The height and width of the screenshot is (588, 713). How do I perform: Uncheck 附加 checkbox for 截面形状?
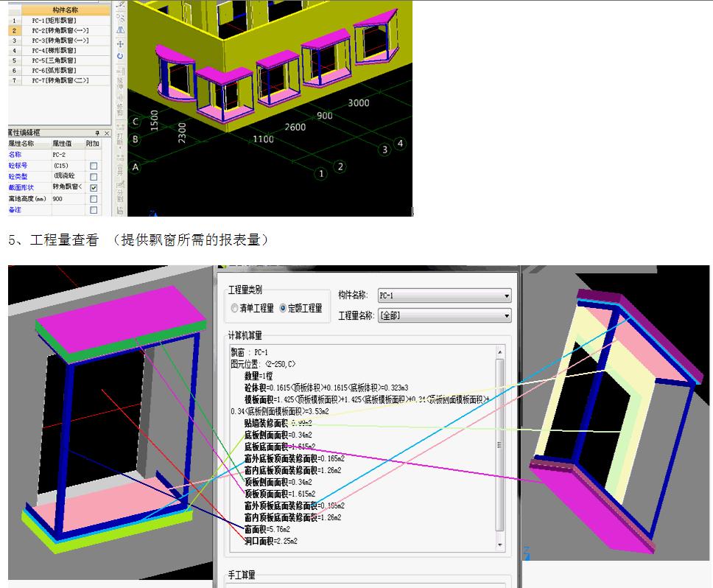click(94, 188)
